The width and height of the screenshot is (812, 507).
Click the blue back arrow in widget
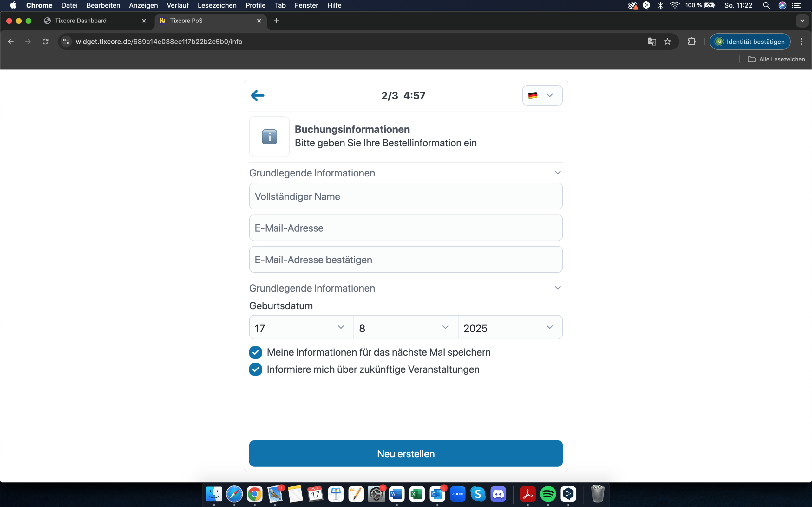257,96
